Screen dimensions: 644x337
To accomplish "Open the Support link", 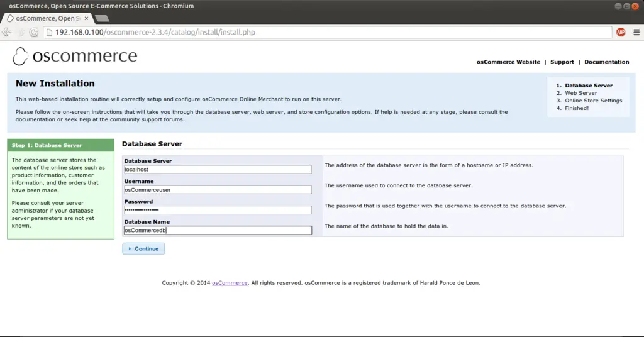I will (562, 62).
